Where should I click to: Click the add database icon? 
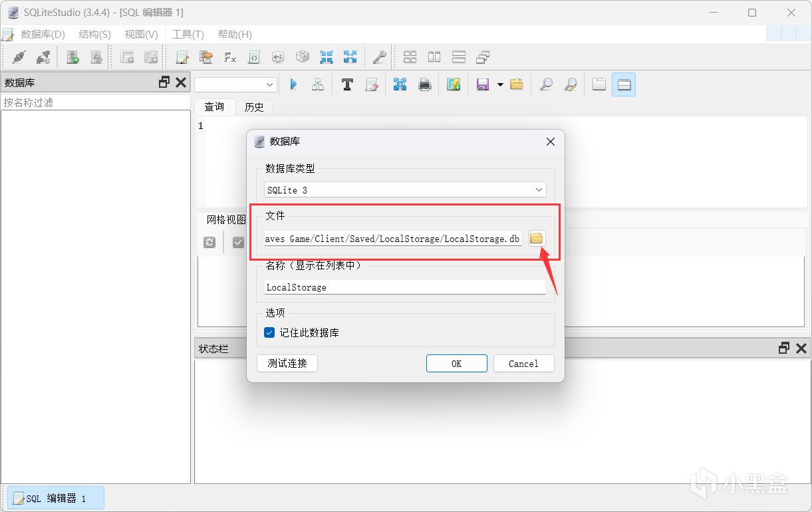tap(72, 58)
